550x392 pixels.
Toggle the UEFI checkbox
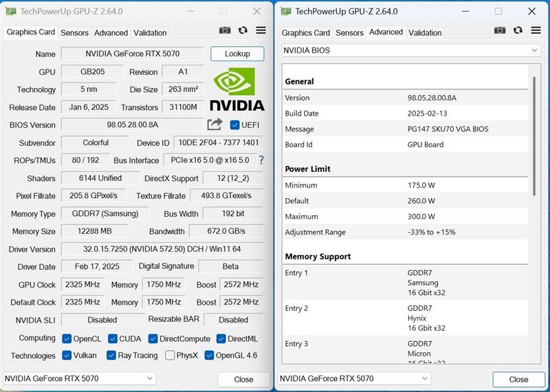(x=235, y=125)
